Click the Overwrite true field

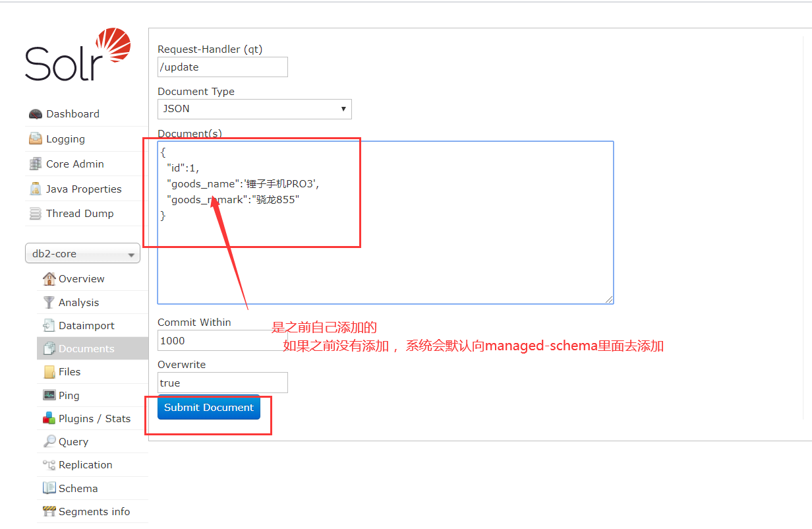pyautogui.click(x=223, y=383)
